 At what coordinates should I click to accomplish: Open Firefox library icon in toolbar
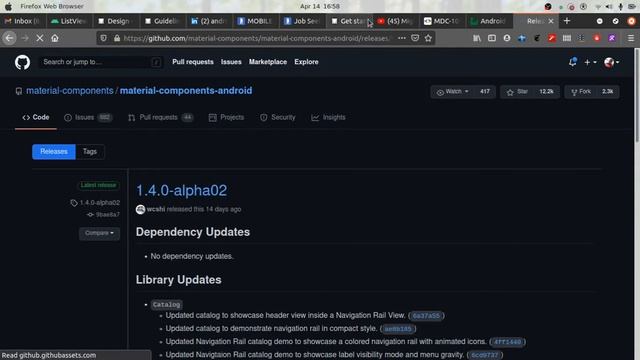[x=477, y=38]
